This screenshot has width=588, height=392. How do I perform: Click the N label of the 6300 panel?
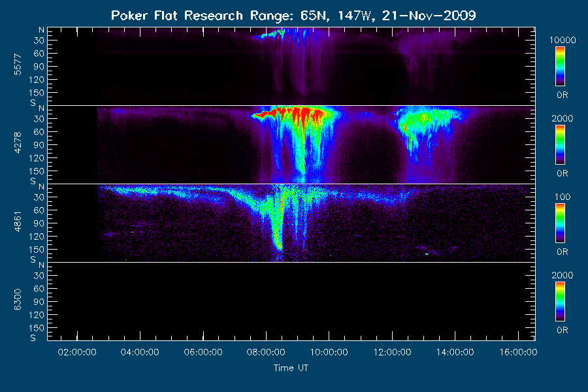tap(41, 265)
